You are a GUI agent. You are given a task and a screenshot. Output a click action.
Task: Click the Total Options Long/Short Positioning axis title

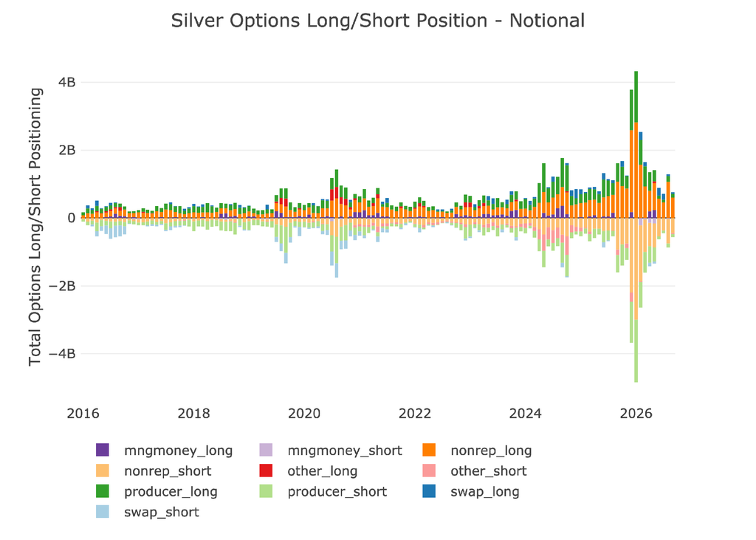click(x=35, y=227)
